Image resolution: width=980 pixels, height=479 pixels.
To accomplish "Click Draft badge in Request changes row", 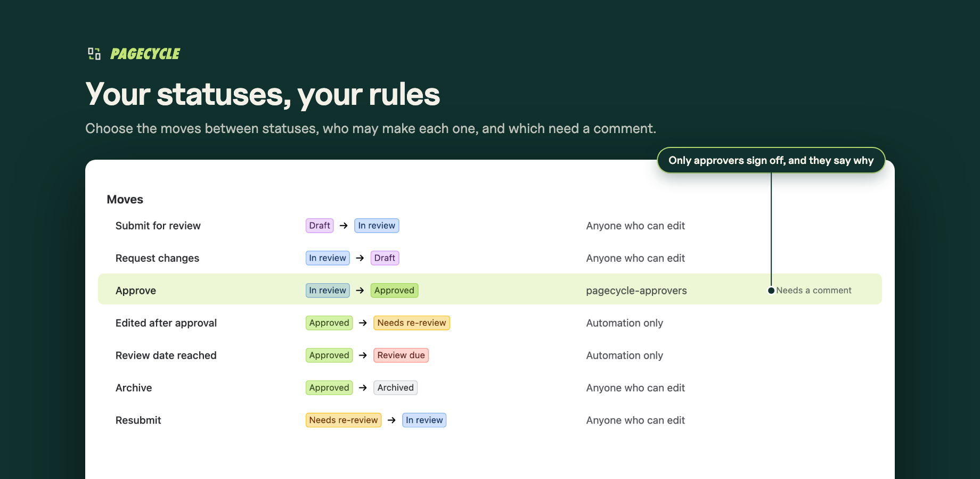I will pyautogui.click(x=385, y=258).
